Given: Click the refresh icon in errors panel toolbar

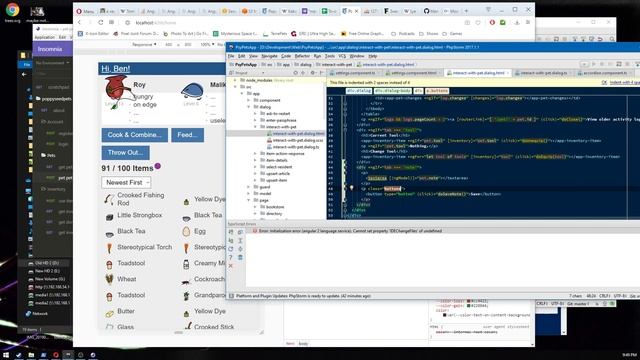Looking at the screenshot, I should [x=231, y=249].
